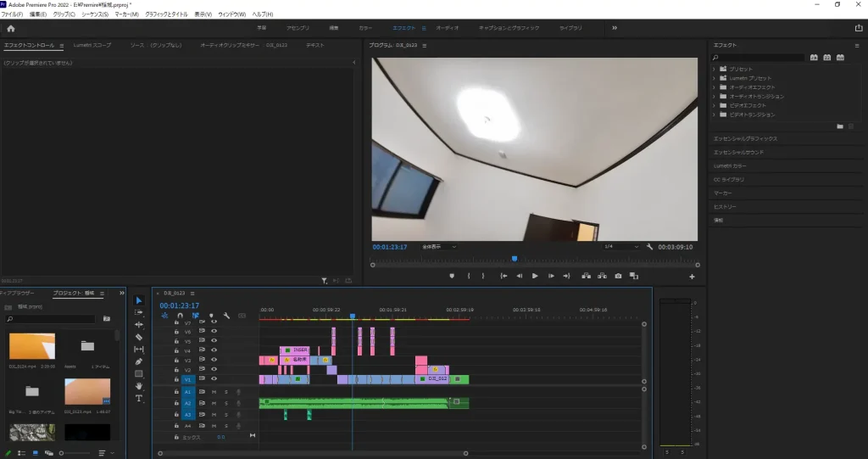This screenshot has width=868, height=459.
Task: Open the 1/4 playback resolution dropdown
Action: point(623,247)
